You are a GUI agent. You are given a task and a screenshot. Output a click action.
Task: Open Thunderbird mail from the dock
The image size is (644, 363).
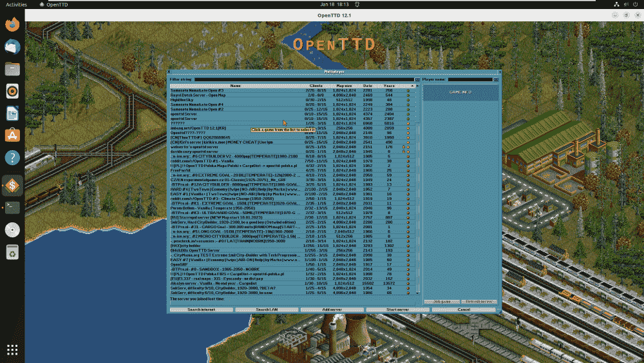tap(12, 47)
